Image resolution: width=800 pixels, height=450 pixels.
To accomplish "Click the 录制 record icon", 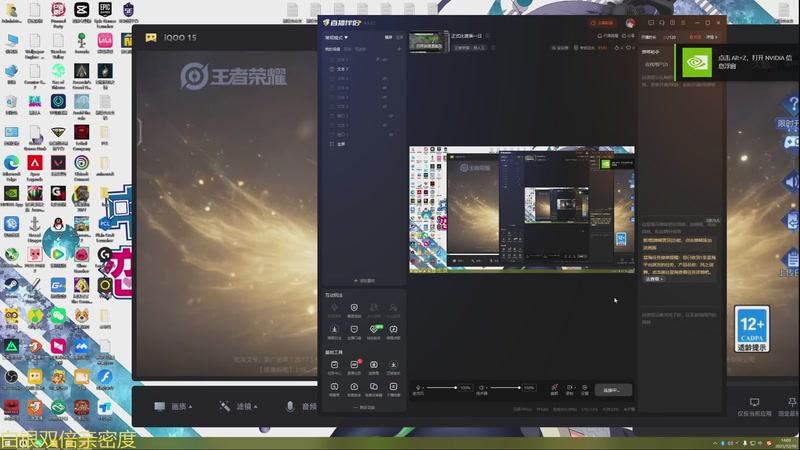I will [x=569, y=390].
